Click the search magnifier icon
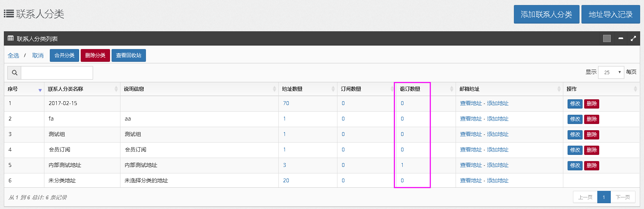The image size is (644, 209). coord(15,73)
